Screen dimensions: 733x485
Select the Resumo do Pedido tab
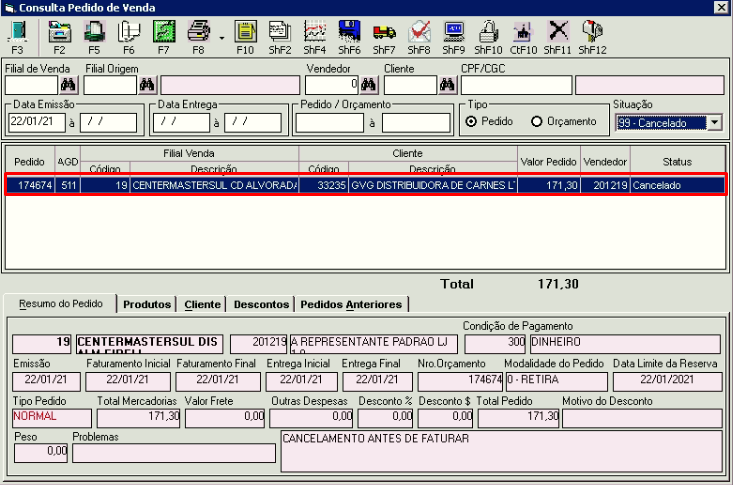pos(60,304)
